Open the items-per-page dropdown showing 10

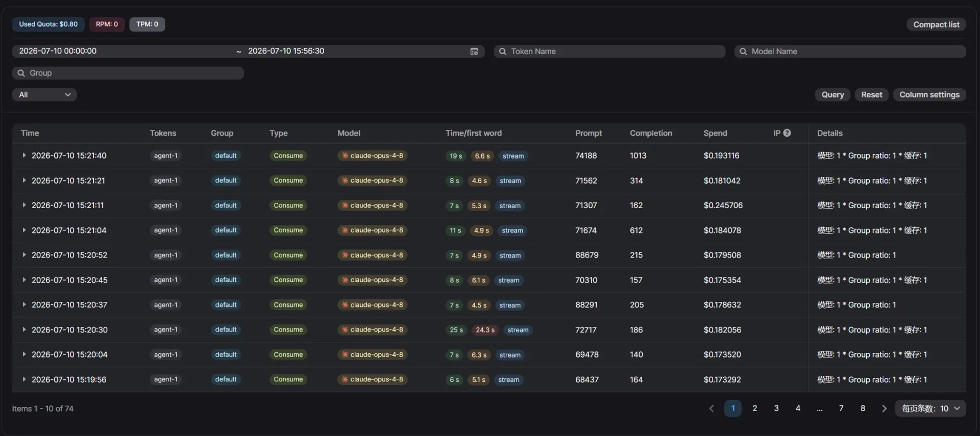click(x=930, y=408)
